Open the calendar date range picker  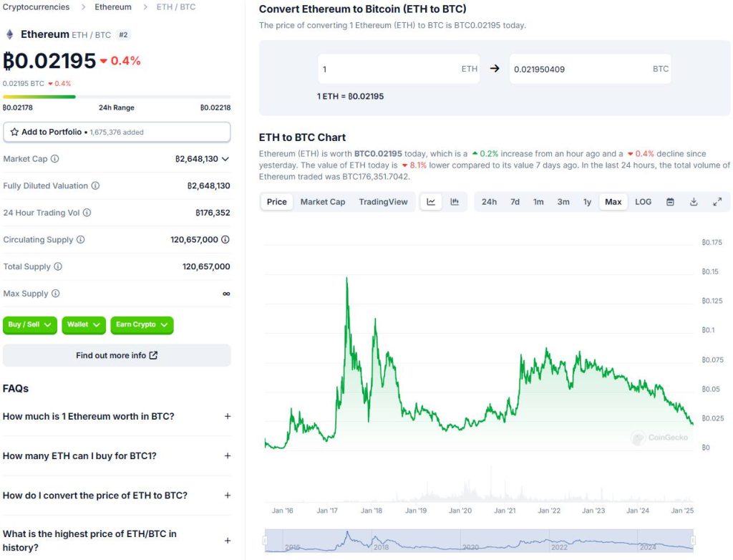coord(670,202)
